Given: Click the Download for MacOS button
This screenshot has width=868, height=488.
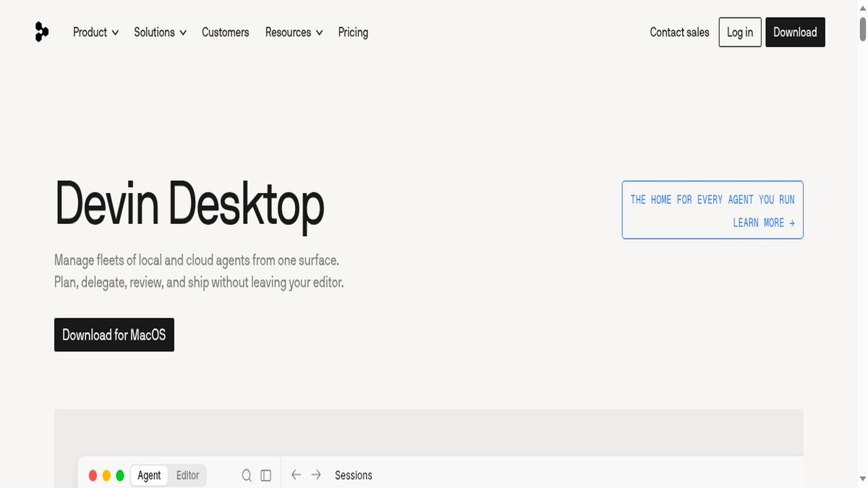Looking at the screenshot, I should click(x=114, y=335).
